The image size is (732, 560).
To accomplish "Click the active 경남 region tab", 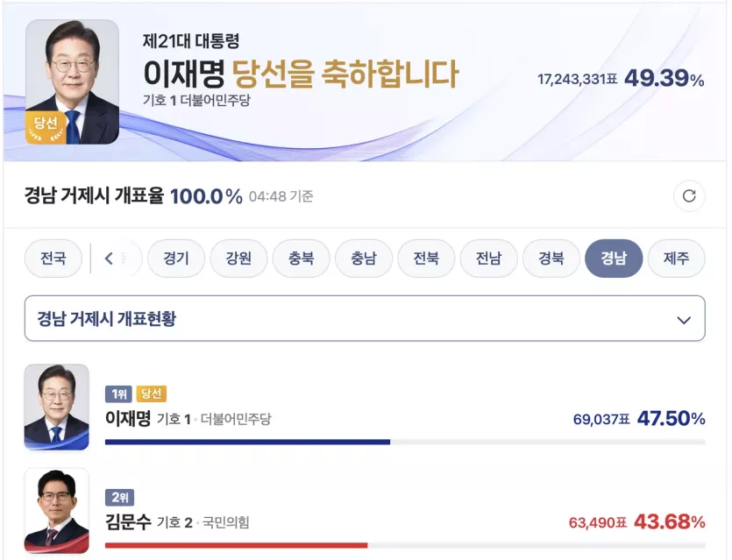I will pyautogui.click(x=614, y=258).
